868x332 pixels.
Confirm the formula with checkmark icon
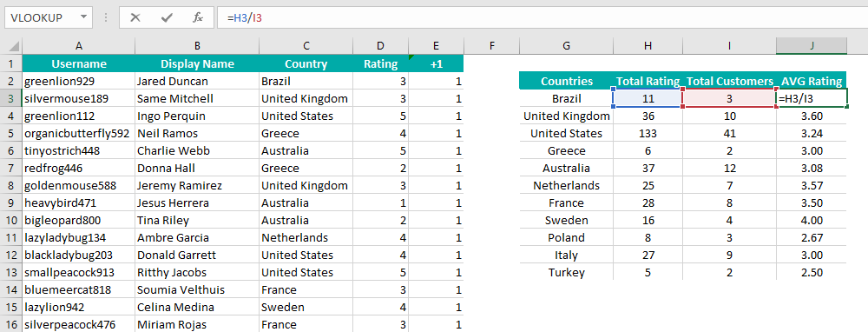pyautogui.click(x=167, y=17)
